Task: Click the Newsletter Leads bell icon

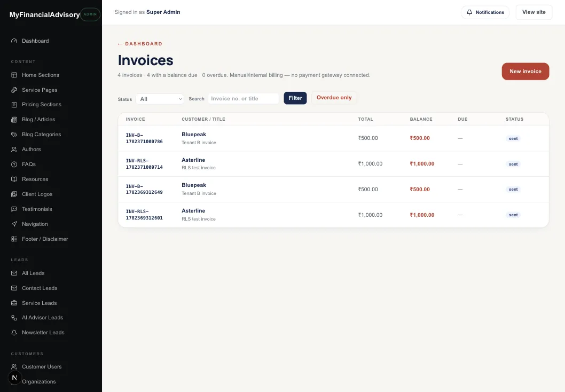Action: (x=14, y=333)
